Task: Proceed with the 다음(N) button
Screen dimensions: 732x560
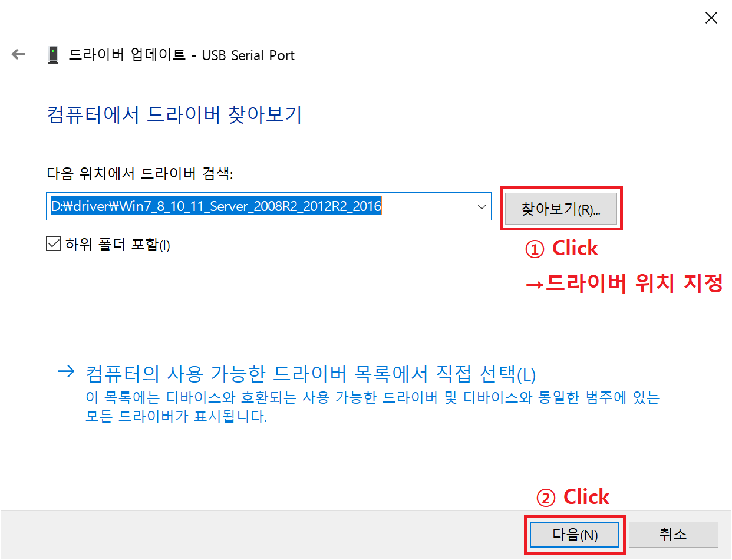Action: tap(575, 535)
